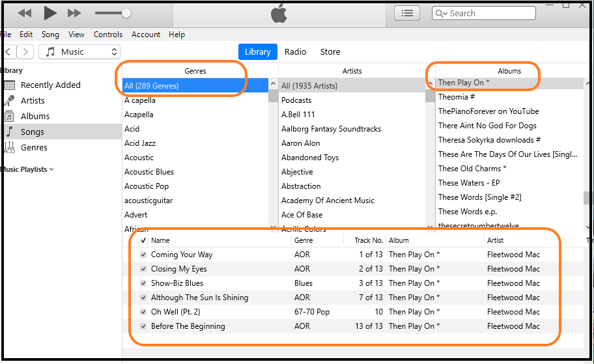Switch to the Radio tab

(x=296, y=51)
